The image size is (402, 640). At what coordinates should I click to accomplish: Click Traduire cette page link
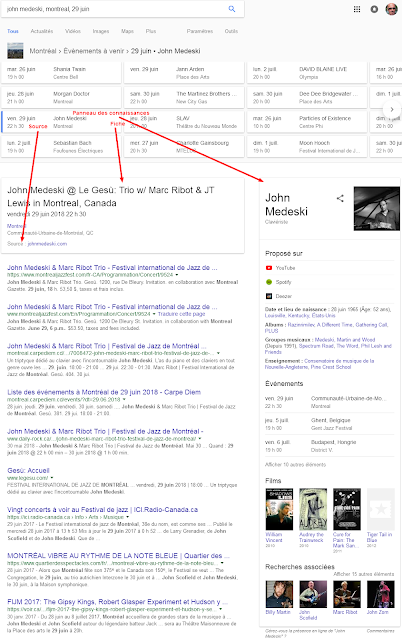(181, 314)
